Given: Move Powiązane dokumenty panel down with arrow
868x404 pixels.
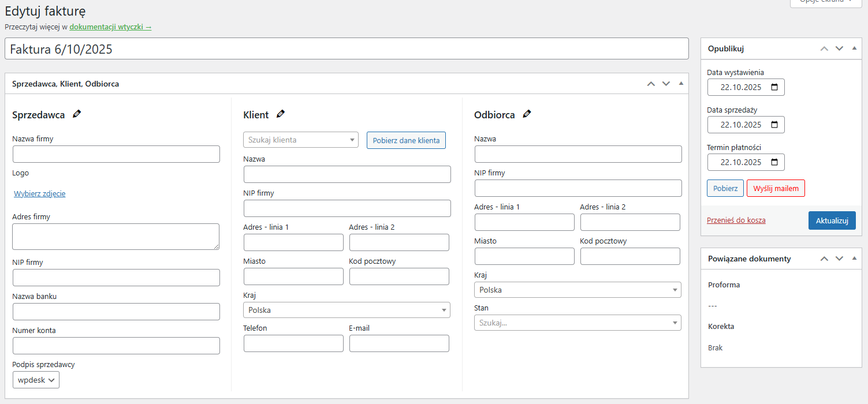Looking at the screenshot, I should tap(839, 259).
